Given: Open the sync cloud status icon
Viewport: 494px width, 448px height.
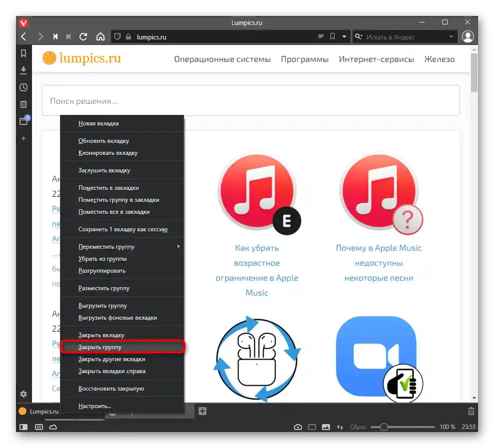Looking at the screenshot, I should (53, 427).
